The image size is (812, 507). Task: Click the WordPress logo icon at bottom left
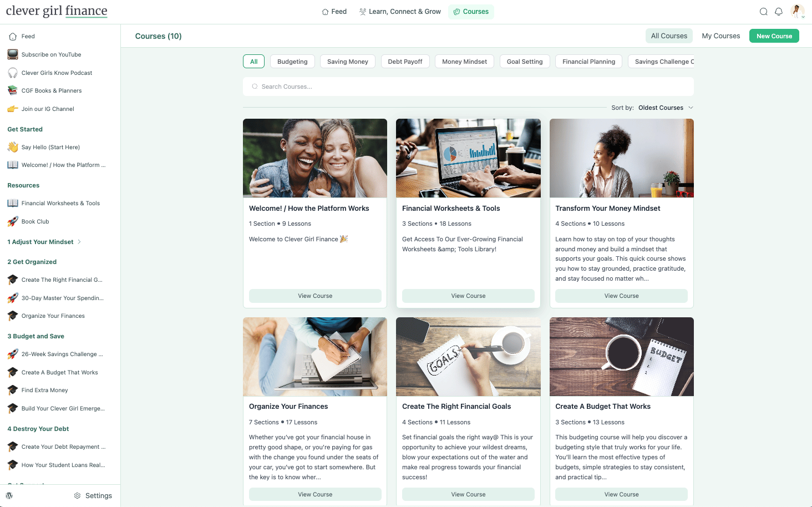pos(9,496)
